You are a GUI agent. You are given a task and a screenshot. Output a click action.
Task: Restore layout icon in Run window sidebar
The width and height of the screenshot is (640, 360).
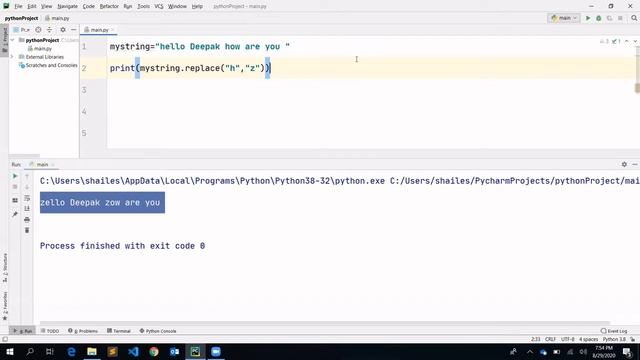15,200
